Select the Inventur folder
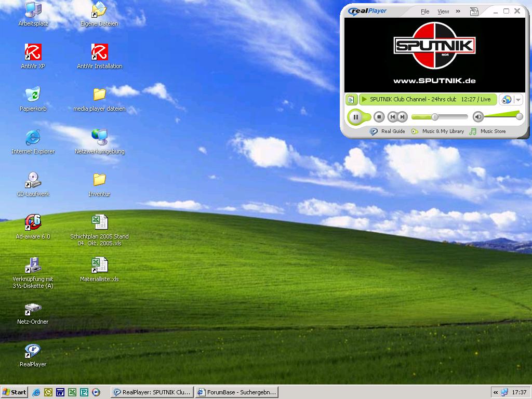 (99, 184)
